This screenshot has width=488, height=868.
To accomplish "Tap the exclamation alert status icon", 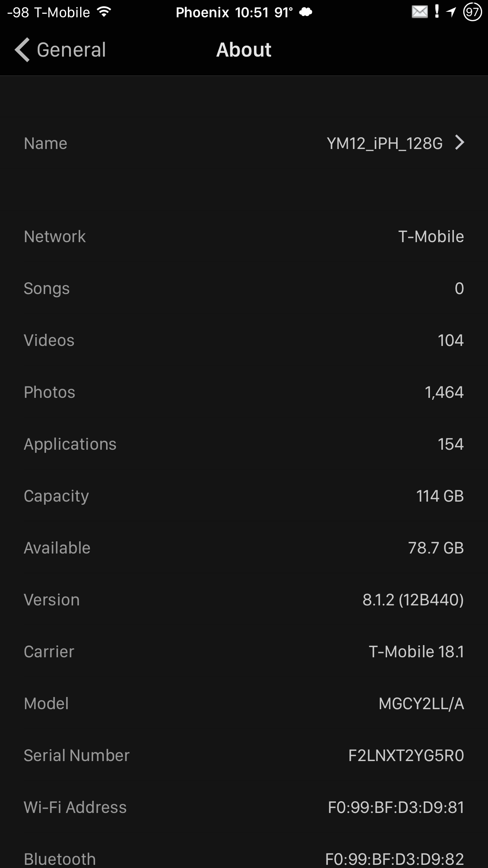I will pyautogui.click(x=437, y=11).
